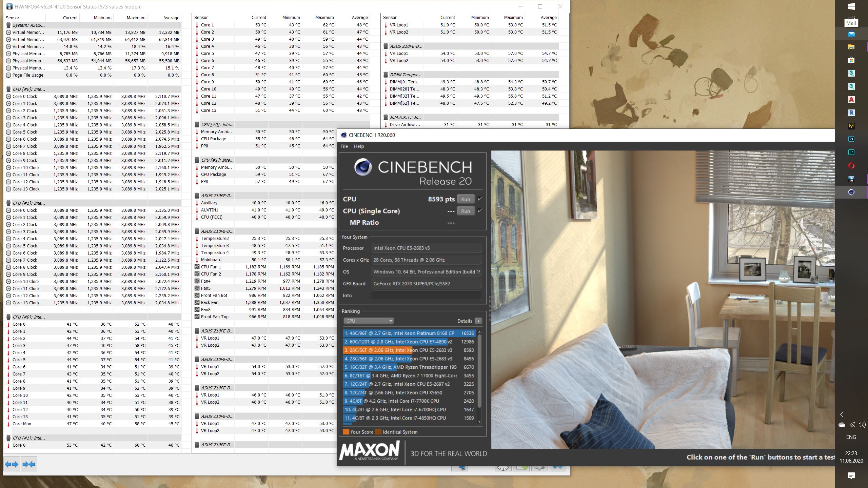This screenshot has width=868, height=488.
Task: Open Lightroom from the taskbar
Action: pos(851,152)
